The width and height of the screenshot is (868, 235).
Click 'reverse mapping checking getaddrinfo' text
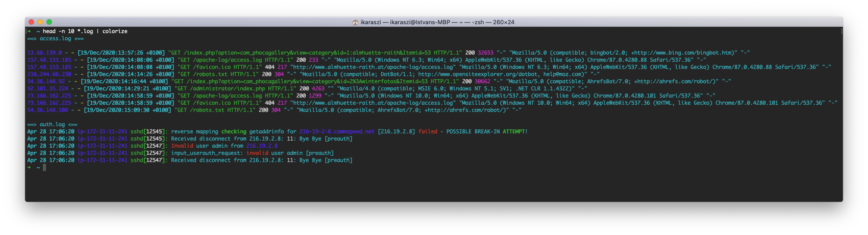point(228,132)
